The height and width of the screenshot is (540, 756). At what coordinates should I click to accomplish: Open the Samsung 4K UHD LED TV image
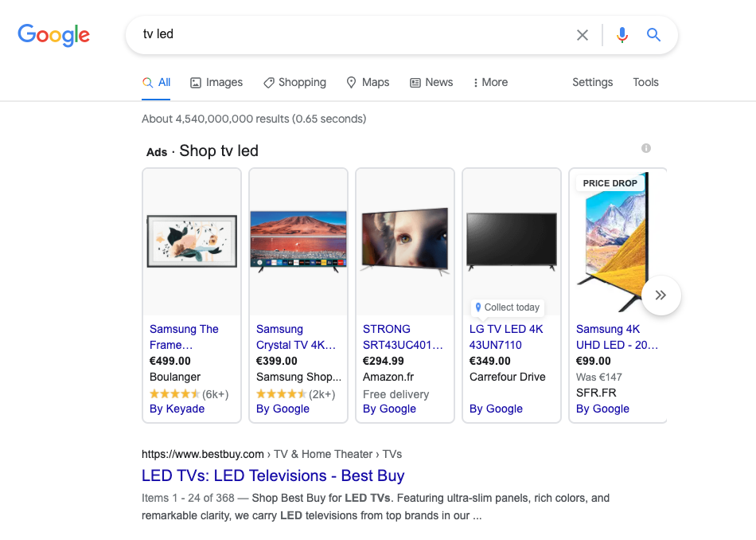612,241
